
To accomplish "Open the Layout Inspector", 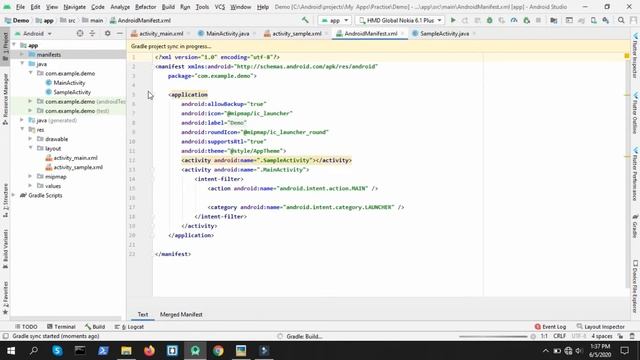I will tap(601, 327).
